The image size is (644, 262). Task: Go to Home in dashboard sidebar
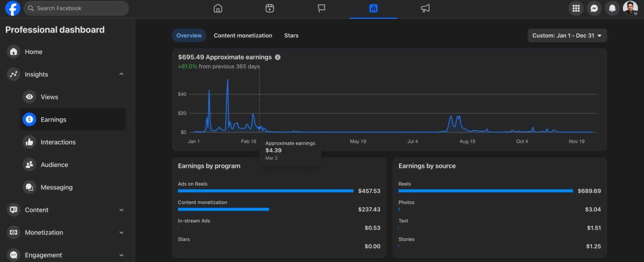[x=67, y=52]
